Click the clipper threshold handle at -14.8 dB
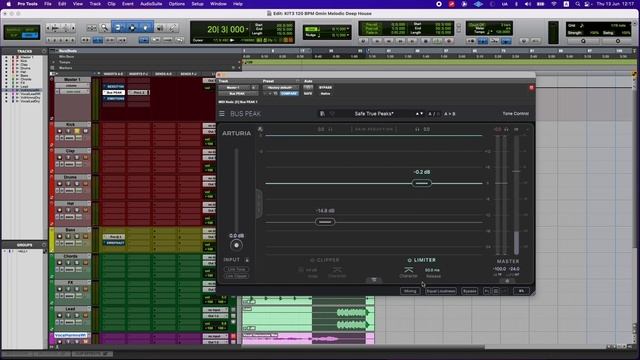The height and width of the screenshot is (360, 640). pos(325,222)
